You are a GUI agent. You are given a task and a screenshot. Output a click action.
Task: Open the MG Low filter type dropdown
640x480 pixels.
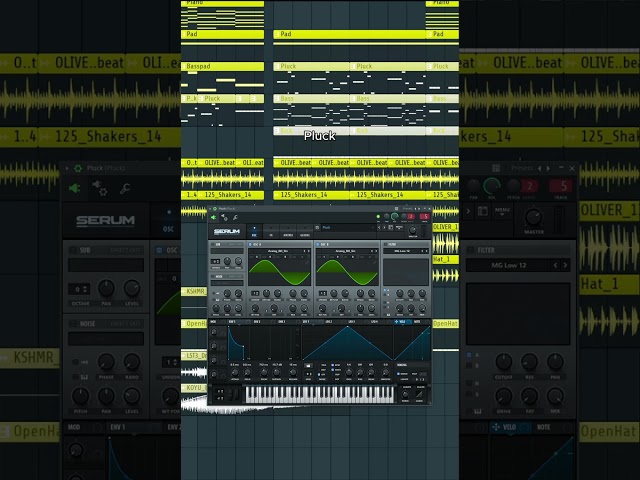(402, 251)
